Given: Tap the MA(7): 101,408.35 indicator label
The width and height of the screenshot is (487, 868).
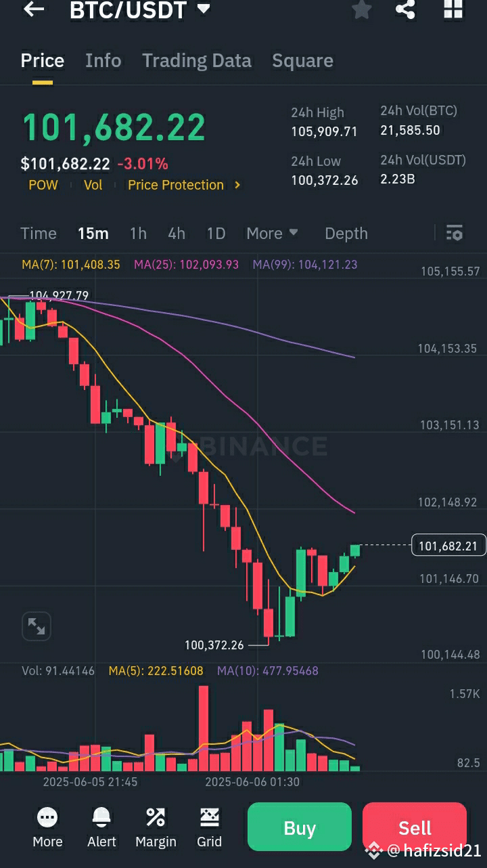Looking at the screenshot, I should click(71, 265).
